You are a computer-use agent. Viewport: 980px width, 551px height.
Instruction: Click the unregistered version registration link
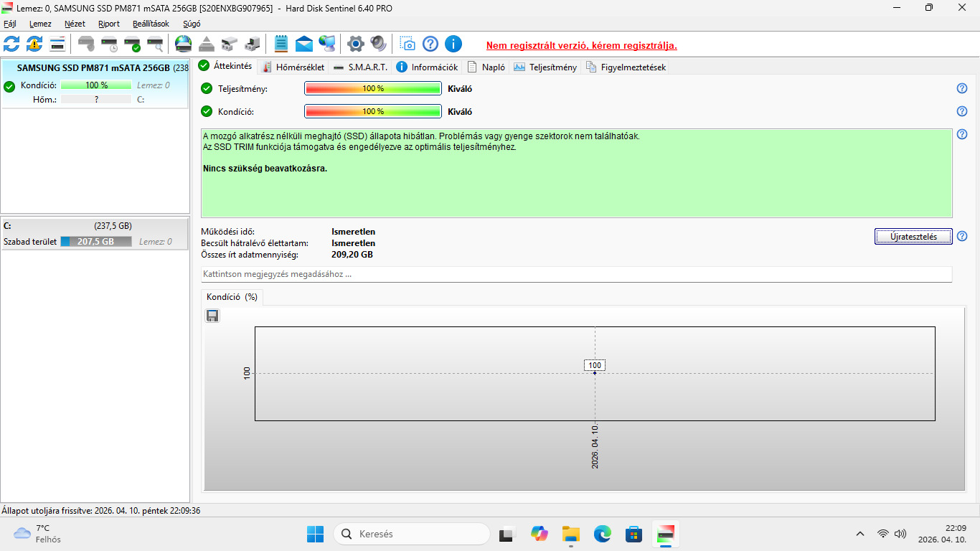pos(582,45)
